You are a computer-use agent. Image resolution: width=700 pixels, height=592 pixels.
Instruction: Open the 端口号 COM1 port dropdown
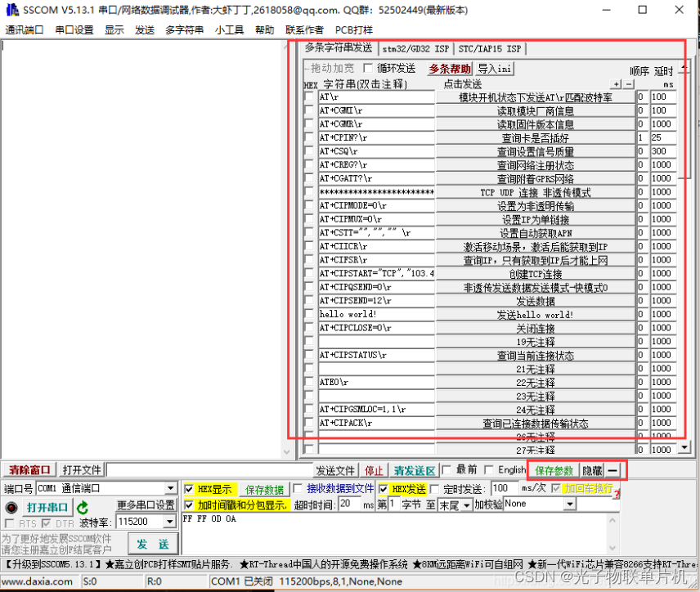coord(171,488)
